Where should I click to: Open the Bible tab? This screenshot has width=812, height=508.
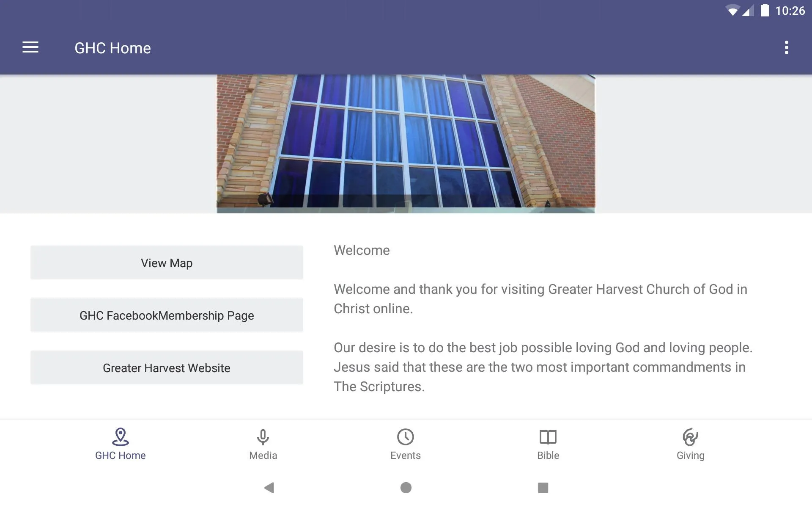pos(548,444)
